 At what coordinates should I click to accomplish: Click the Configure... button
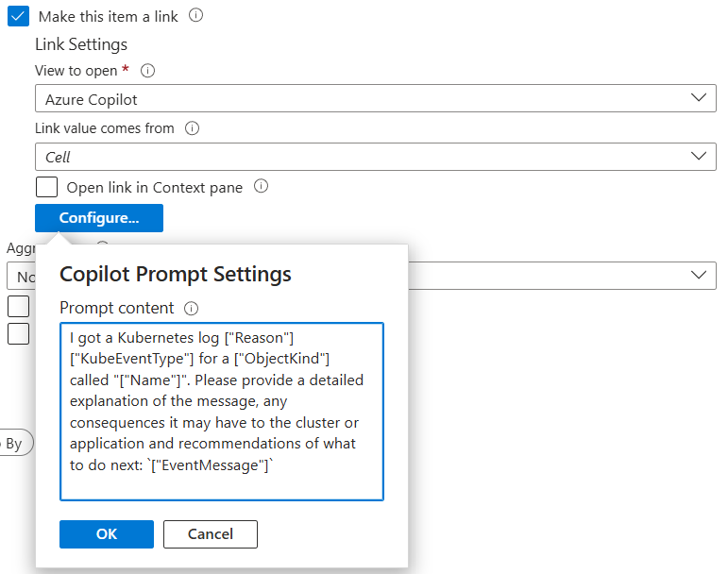pyautogui.click(x=99, y=218)
